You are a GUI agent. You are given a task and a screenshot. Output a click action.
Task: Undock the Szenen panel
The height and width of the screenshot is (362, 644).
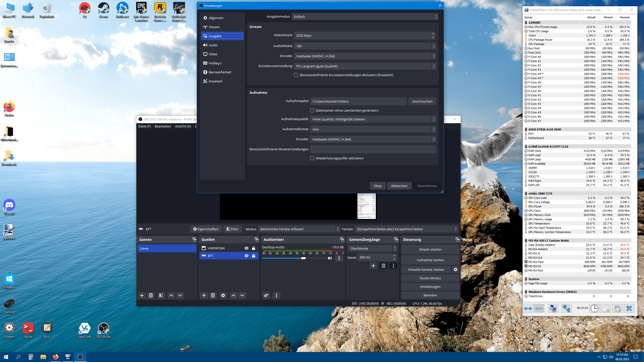point(194,240)
